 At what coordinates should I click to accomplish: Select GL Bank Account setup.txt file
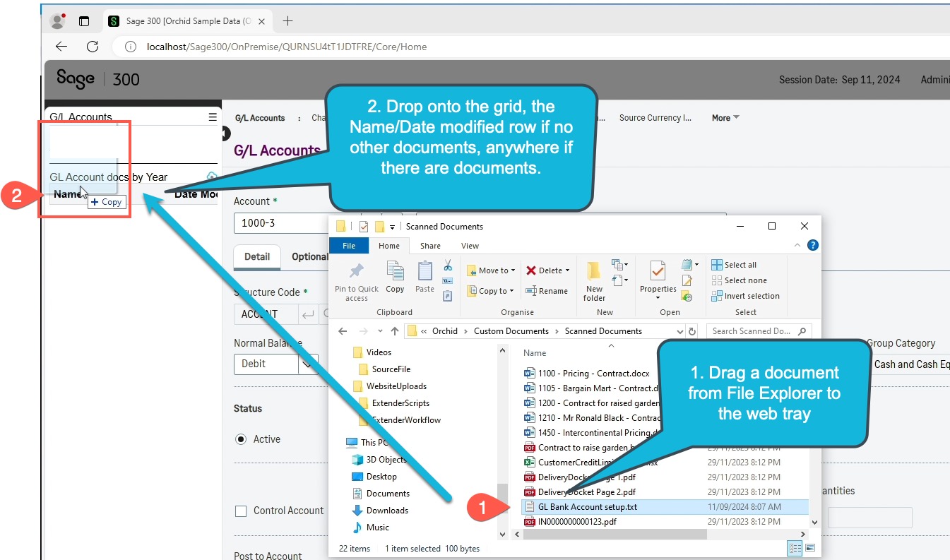click(664, 507)
